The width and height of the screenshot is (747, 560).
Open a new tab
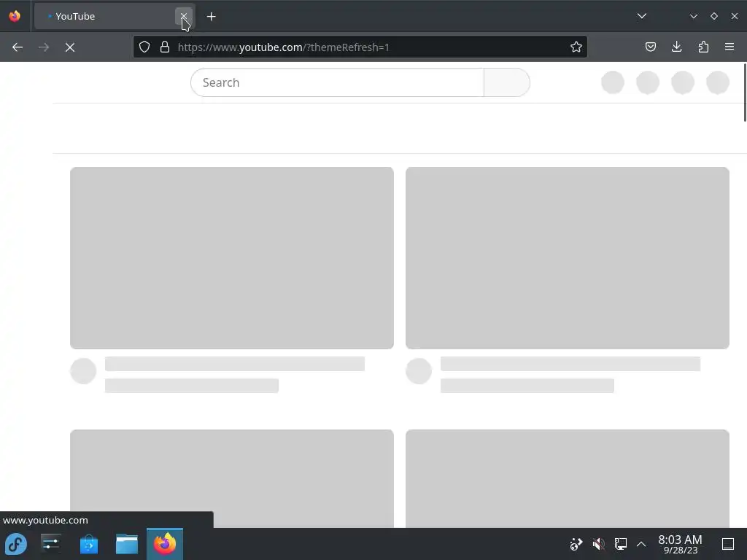pyautogui.click(x=211, y=17)
